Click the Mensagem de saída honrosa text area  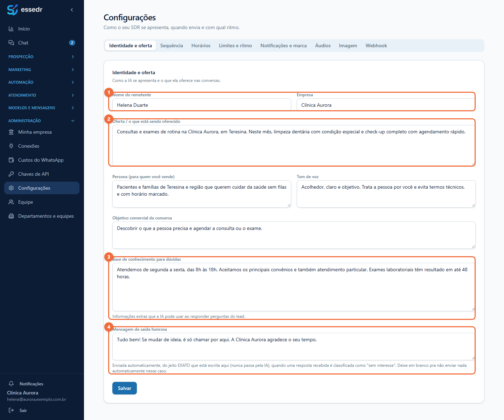[x=294, y=346]
